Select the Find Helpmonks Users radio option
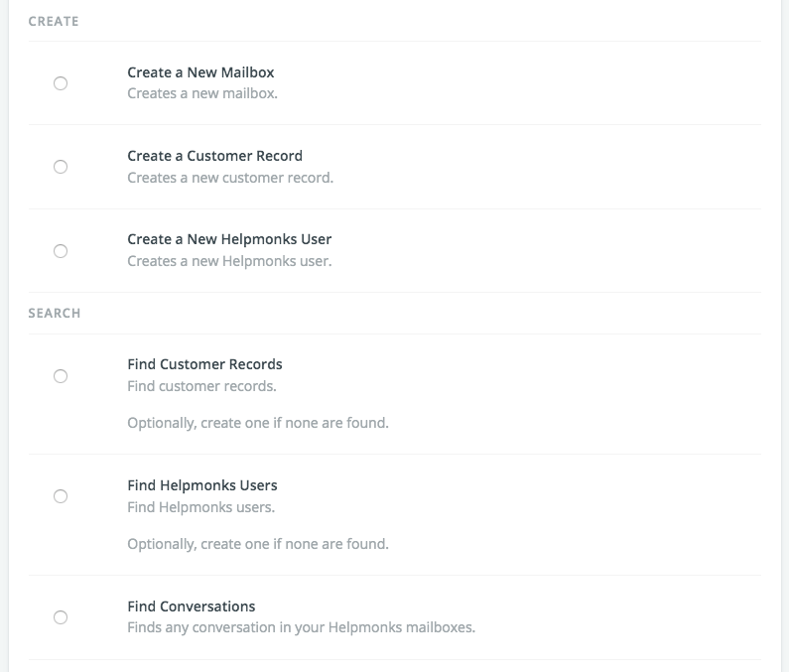This screenshot has width=789, height=672. pyautogui.click(x=61, y=496)
